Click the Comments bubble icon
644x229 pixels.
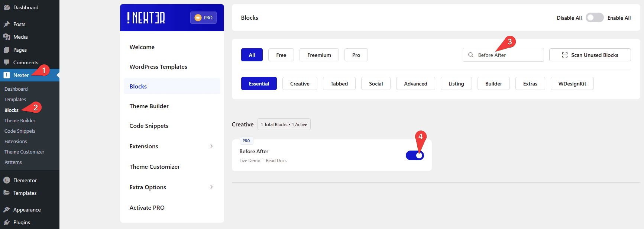click(7, 62)
